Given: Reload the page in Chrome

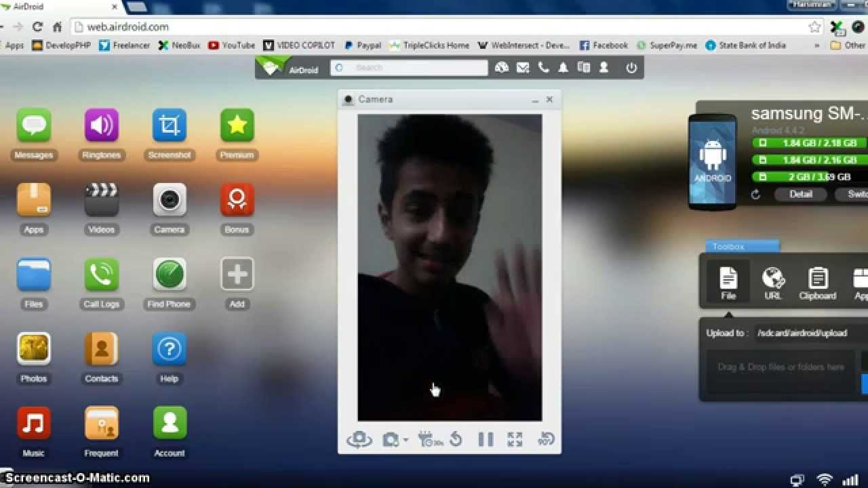Looking at the screenshot, I should pos(37,27).
